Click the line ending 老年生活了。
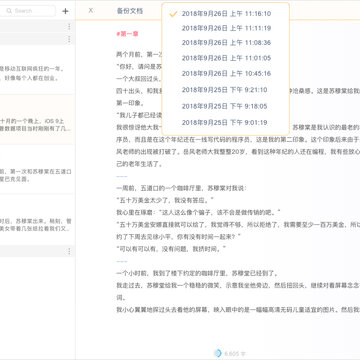360x360 pixels. (x=139, y=164)
